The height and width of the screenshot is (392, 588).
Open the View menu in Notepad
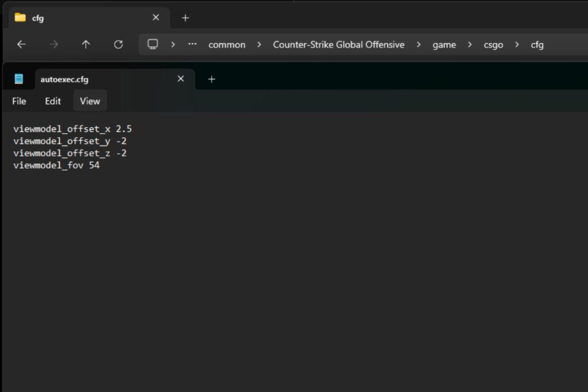pyautogui.click(x=90, y=101)
